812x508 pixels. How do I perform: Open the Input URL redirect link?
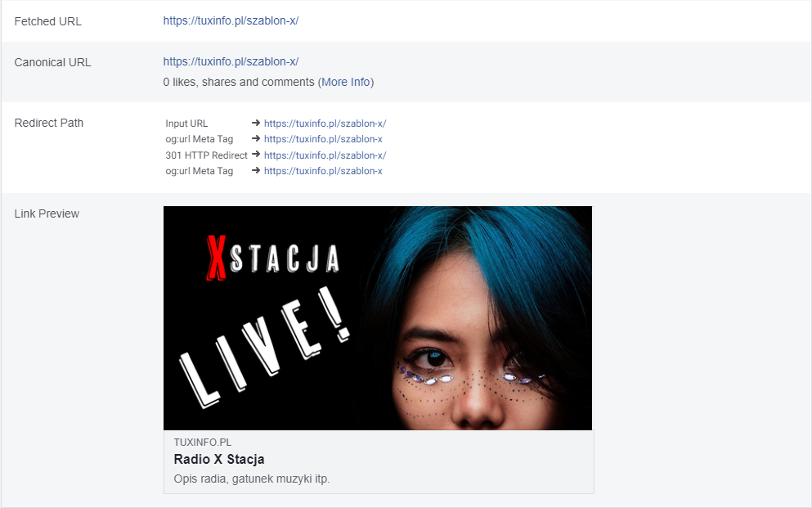[x=325, y=124]
